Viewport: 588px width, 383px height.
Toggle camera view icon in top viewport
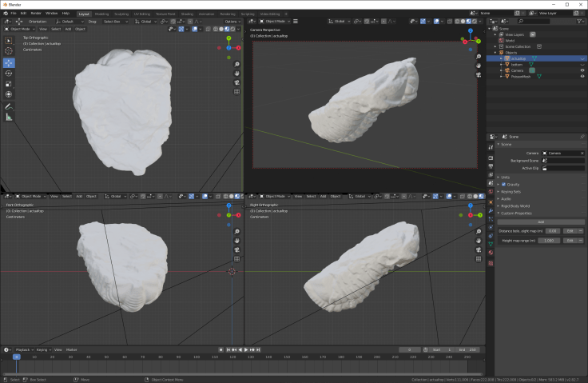(237, 82)
